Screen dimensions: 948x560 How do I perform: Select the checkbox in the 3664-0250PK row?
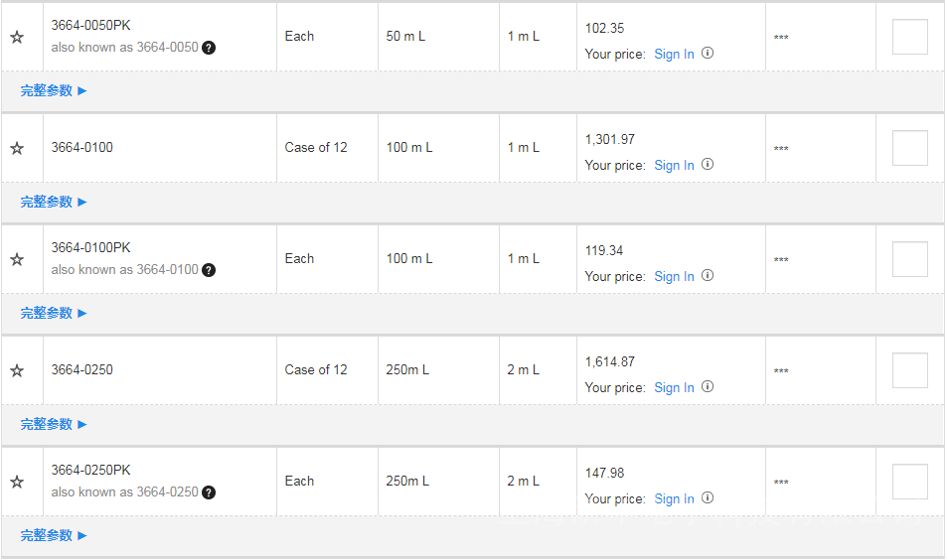point(909,482)
